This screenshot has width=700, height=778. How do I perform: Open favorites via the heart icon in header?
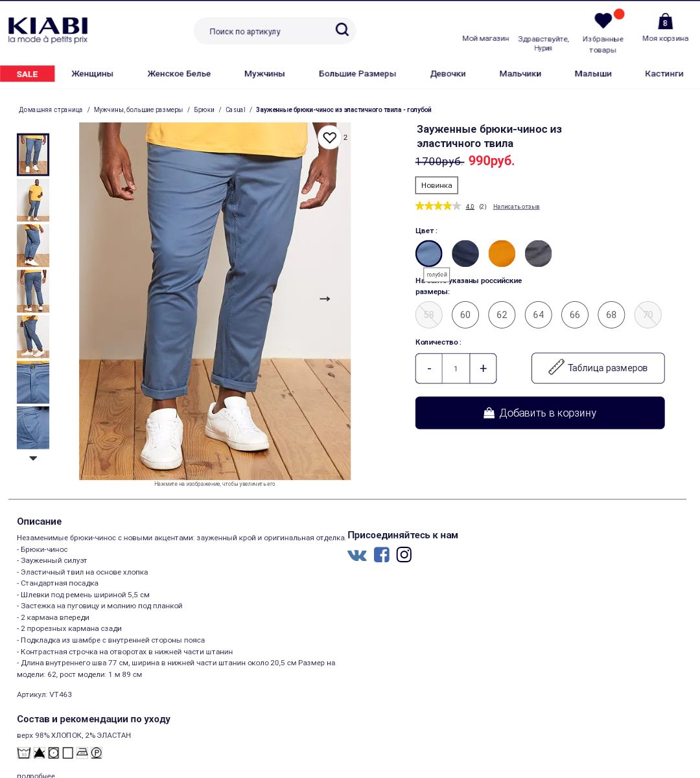point(603,21)
